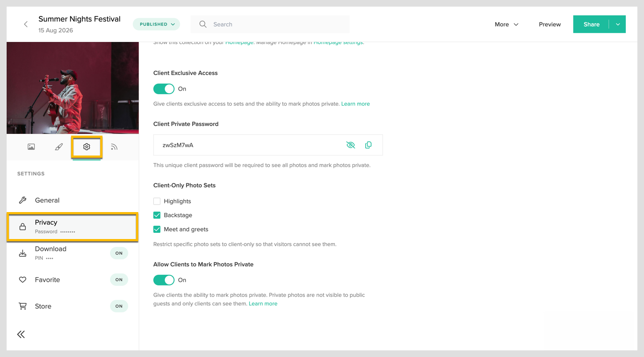Open the settings gear tab
644x357 pixels.
tap(87, 147)
